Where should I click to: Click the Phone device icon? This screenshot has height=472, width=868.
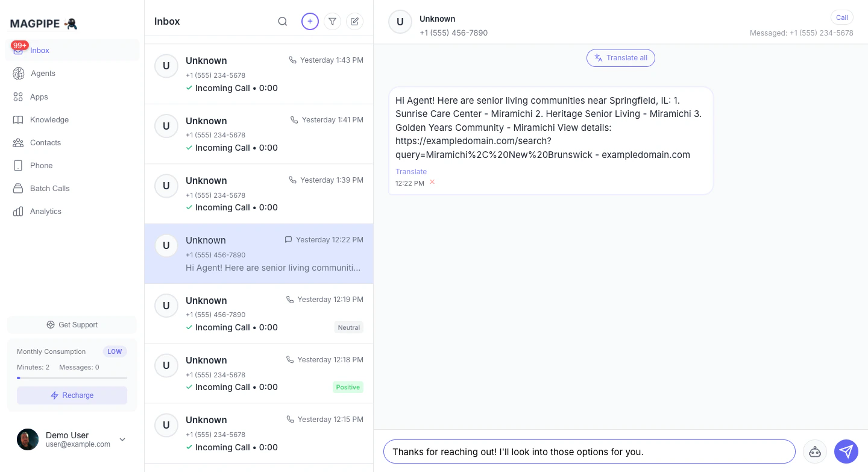click(x=18, y=165)
